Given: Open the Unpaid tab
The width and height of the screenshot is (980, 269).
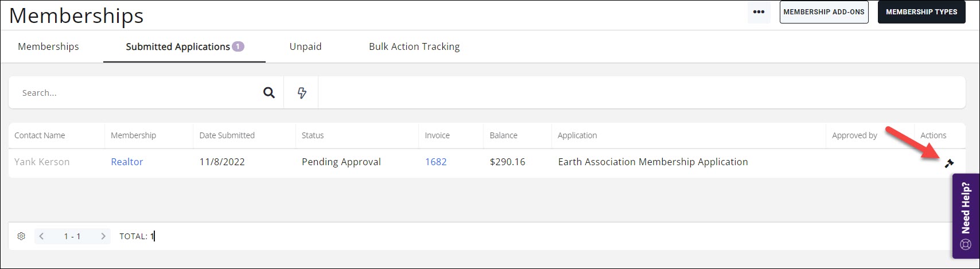Looking at the screenshot, I should click(305, 46).
